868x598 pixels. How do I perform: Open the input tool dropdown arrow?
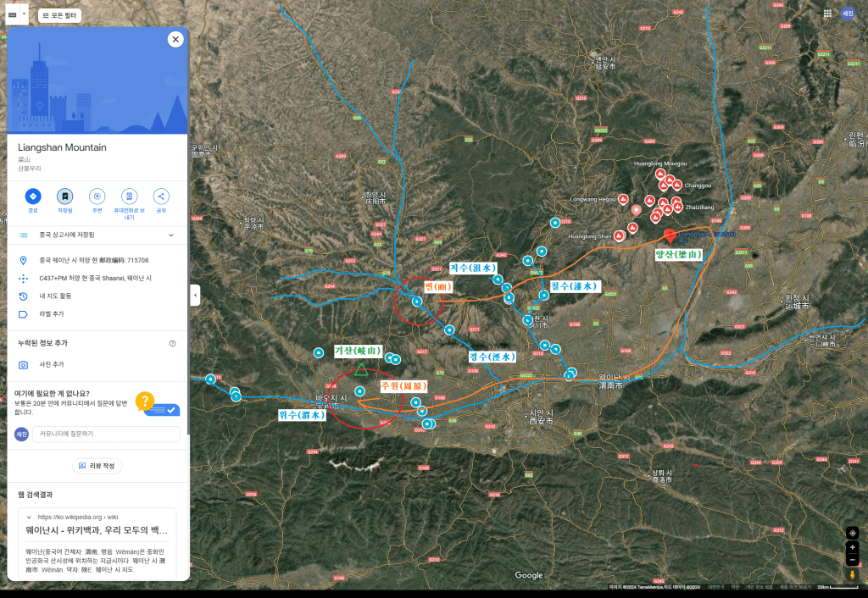coord(24,14)
